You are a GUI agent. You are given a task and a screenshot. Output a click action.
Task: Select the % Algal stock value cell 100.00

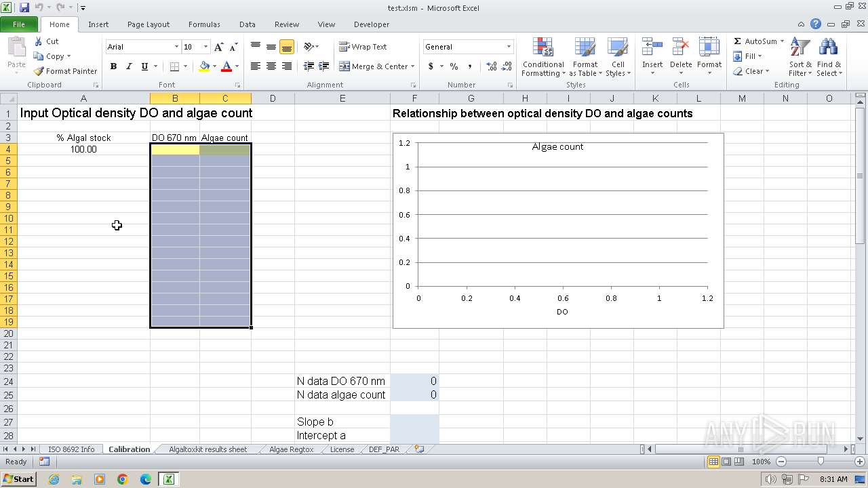pyautogui.click(x=83, y=149)
